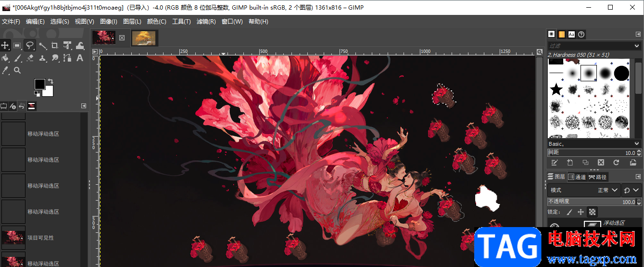Image resolution: width=644 pixels, height=267 pixels.
Task: Open the 颜色(C) menu
Action: [x=157, y=22]
